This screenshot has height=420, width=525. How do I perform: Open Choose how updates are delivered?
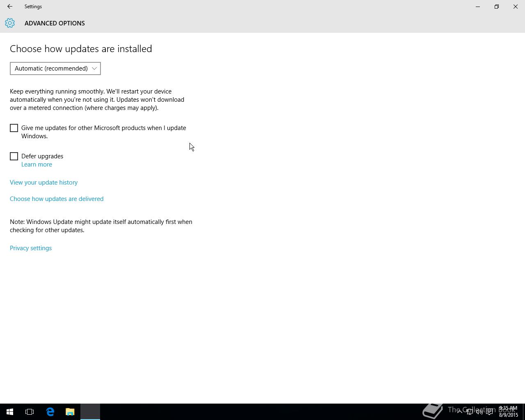click(x=57, y=199)
